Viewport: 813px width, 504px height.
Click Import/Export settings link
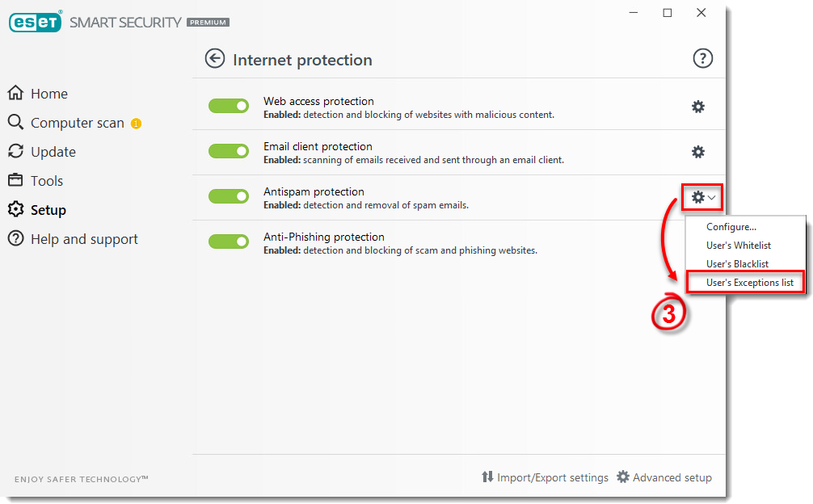coord(545,477)
